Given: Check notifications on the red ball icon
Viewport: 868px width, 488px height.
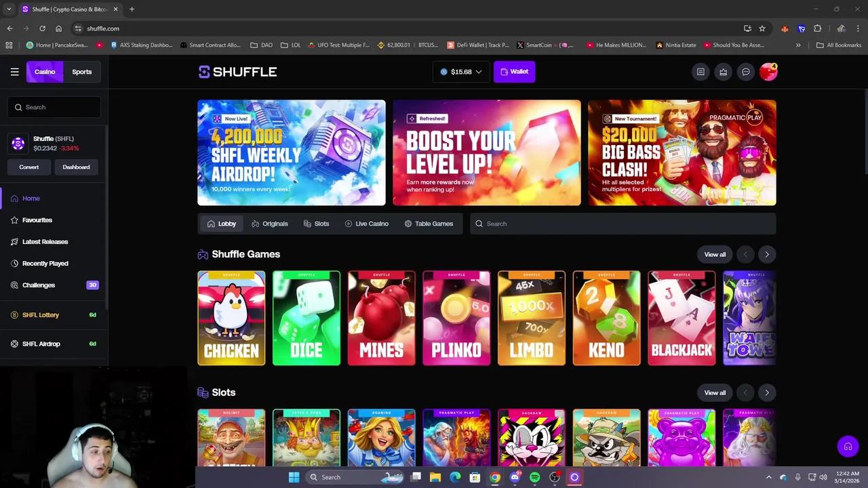Looking at the screenshot, I should (768, 71).
